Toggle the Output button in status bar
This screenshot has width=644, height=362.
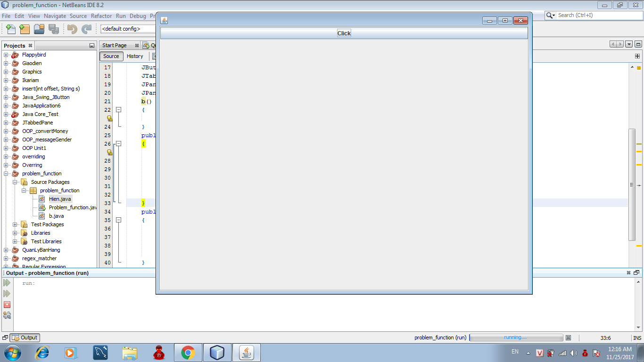pos(25,337)
